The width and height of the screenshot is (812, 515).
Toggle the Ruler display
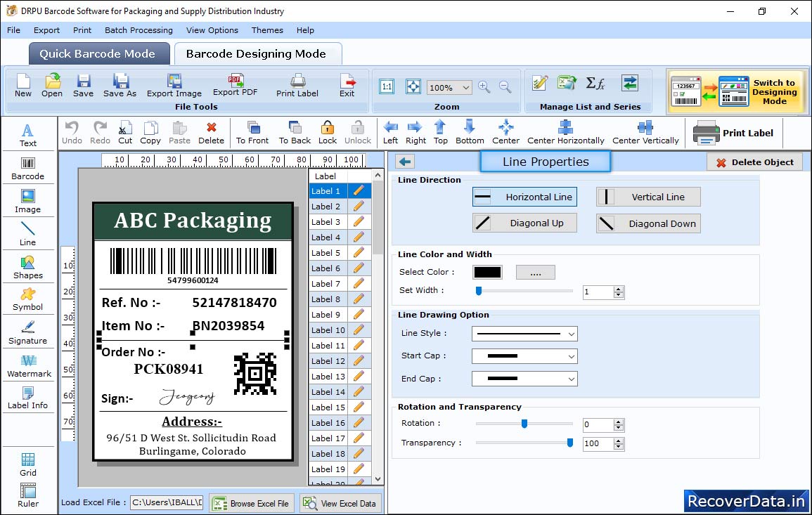[28, 495]
